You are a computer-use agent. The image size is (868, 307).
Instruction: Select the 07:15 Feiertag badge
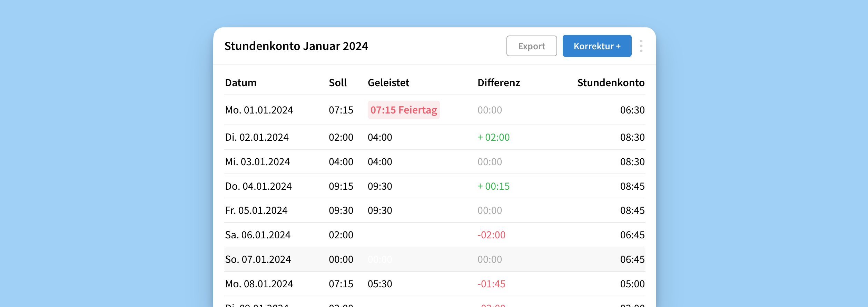pos(403,110)
